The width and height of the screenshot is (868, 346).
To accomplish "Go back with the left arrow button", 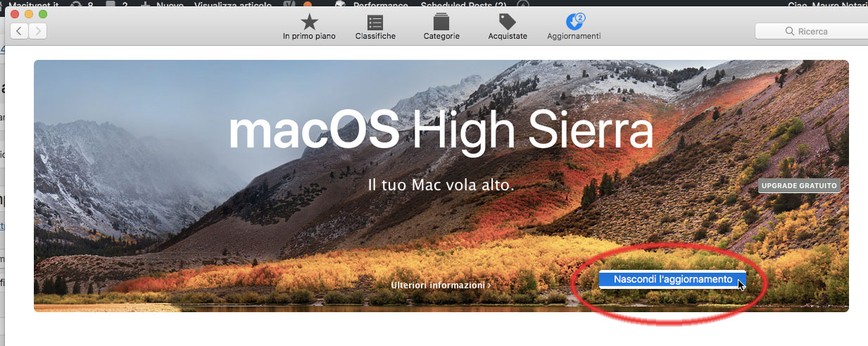I will coord(18,30).
